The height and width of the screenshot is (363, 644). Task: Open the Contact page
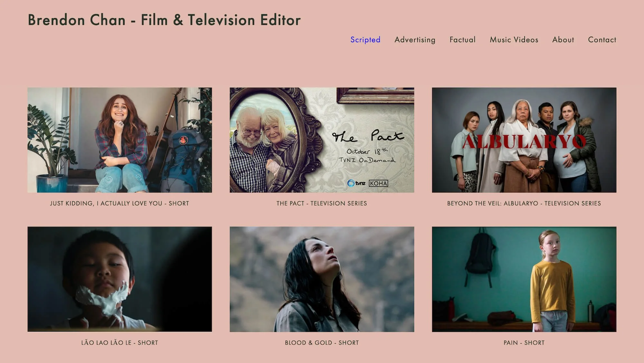[602, 40]
